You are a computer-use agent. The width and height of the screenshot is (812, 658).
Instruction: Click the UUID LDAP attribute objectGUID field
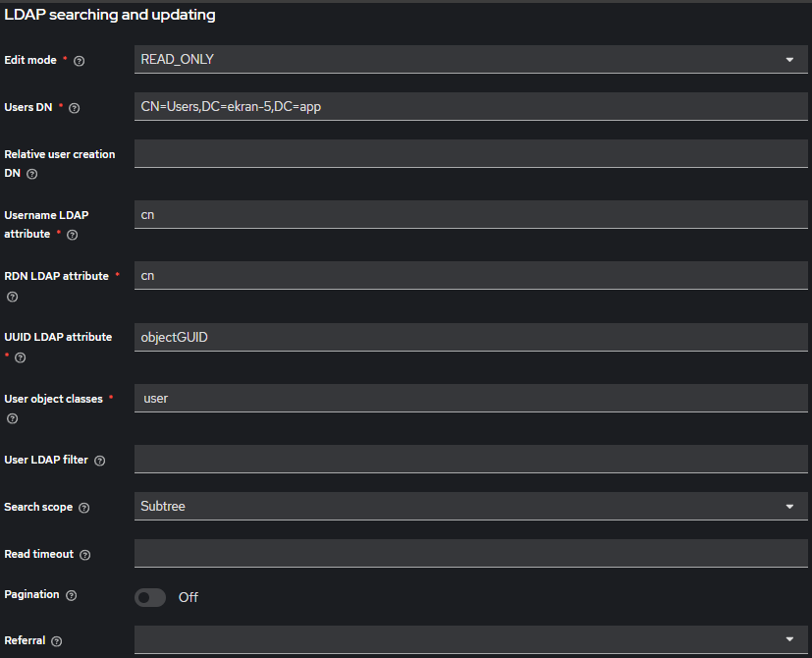click(471, 338)
